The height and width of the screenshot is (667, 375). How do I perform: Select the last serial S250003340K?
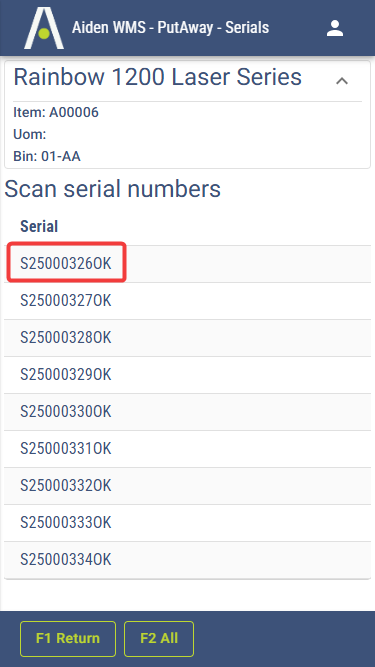point(188,560)
